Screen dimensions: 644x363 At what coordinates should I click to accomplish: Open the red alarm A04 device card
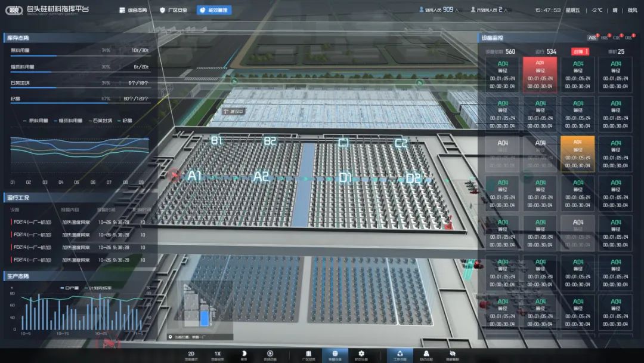pyautogui.click(x=540, y=75)
